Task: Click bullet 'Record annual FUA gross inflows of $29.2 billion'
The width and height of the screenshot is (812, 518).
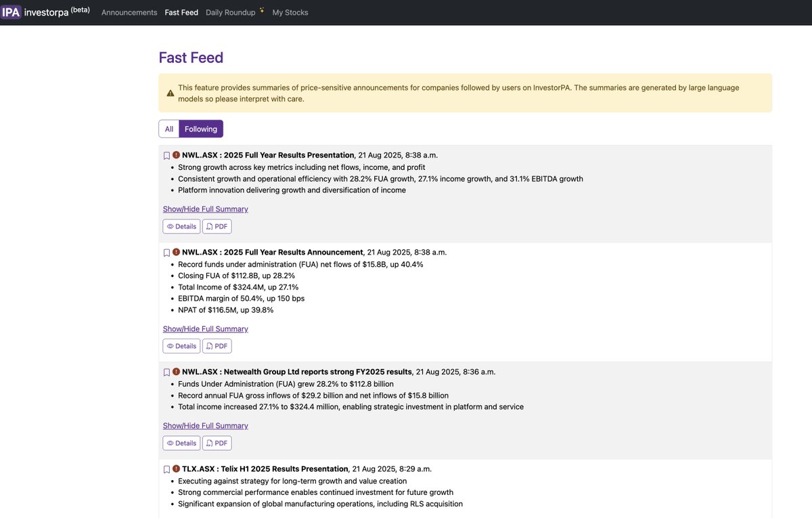Action: click(x=313, y=395)
